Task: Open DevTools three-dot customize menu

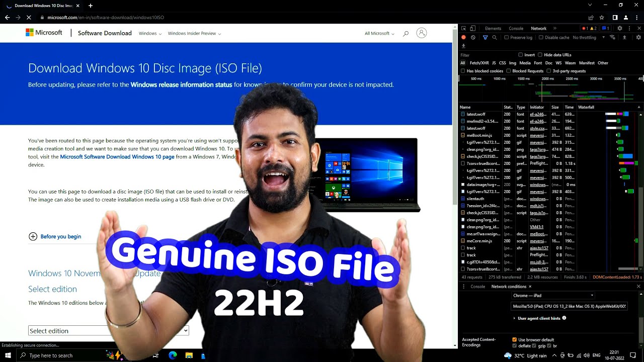Action: 629,29
